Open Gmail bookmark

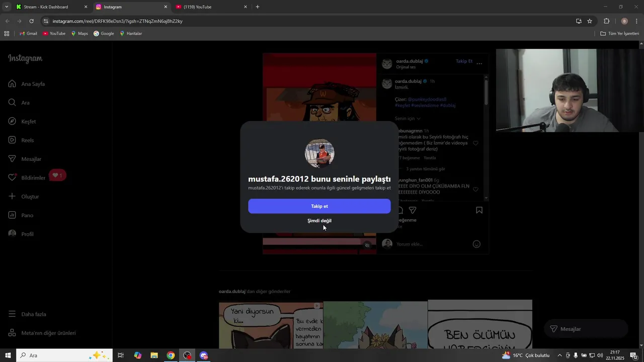(x=28, y=34)
